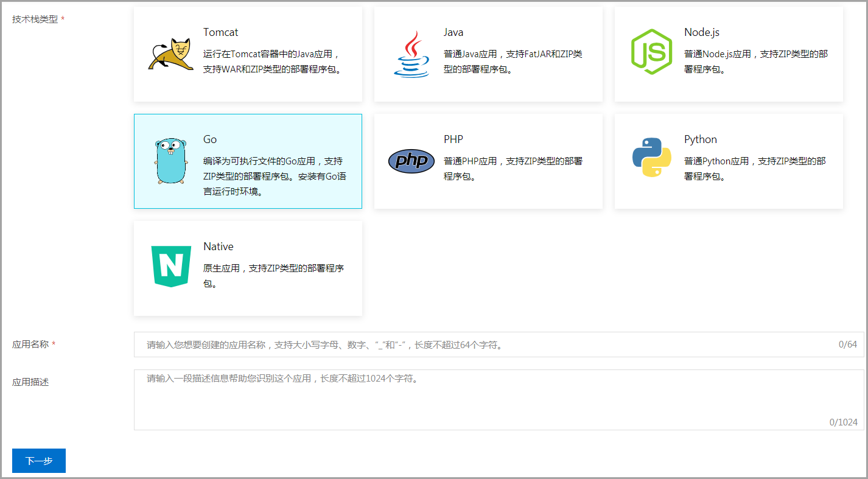Click the 0/1024 character counter
The height and width of the screenshot is (479, 868).
[x=844, y=422]
